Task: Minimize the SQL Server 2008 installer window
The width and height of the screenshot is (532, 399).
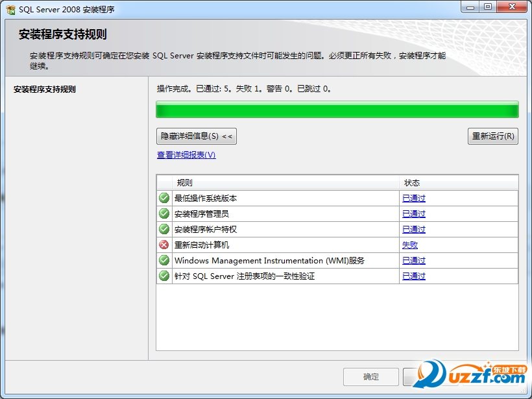Action: click(x=470, y=6)
